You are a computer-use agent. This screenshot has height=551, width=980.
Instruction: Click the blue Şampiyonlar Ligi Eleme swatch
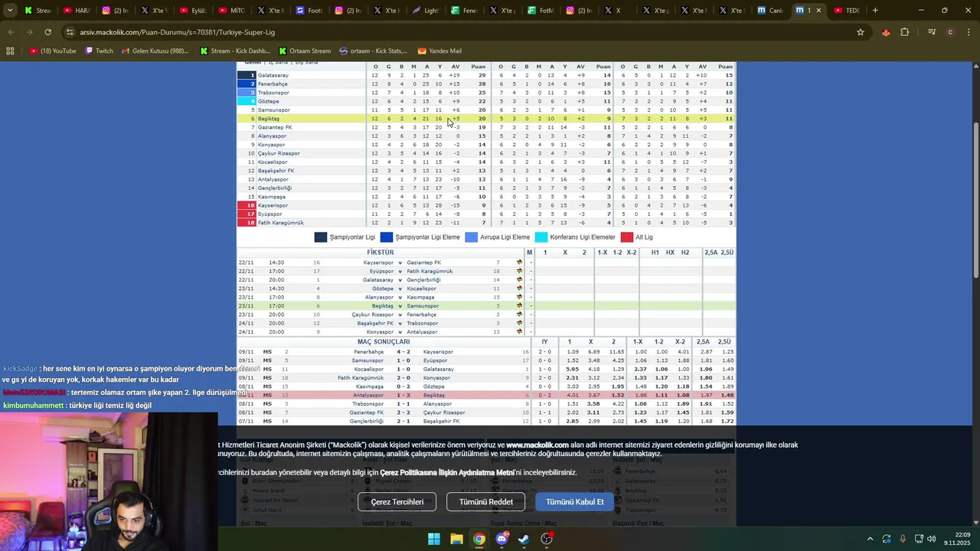[x=387, y=237]
